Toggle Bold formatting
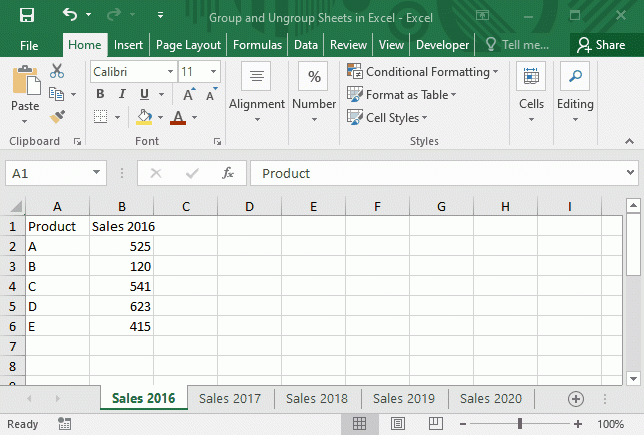Image resolution: width=644 pixels, height=435 pixels. click(100, 94)
